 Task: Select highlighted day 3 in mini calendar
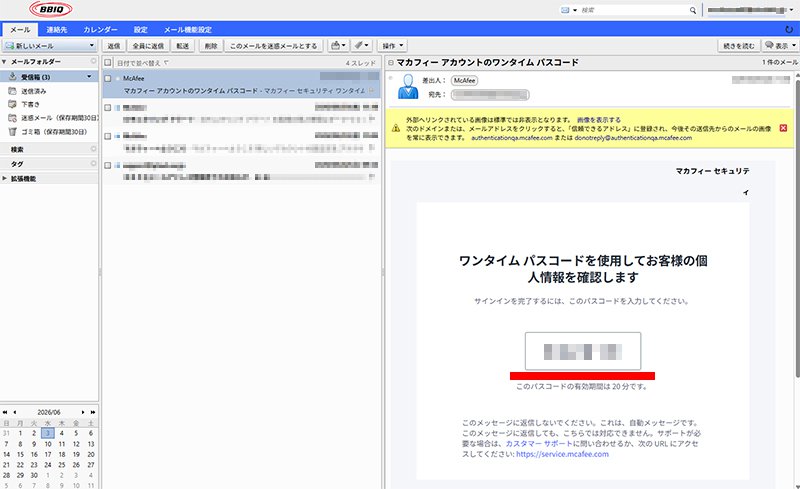47,433
